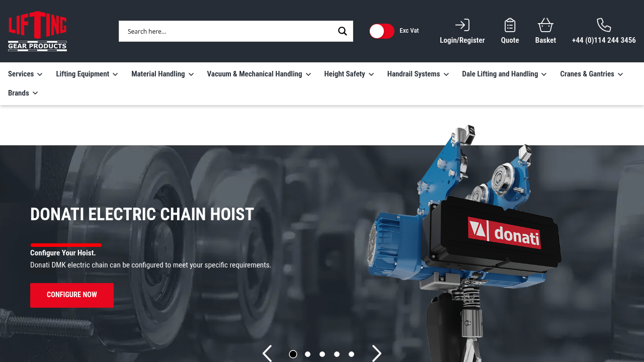Expand the Height Safety chevron
Screen dimensions: 644x362
[371, 74]
